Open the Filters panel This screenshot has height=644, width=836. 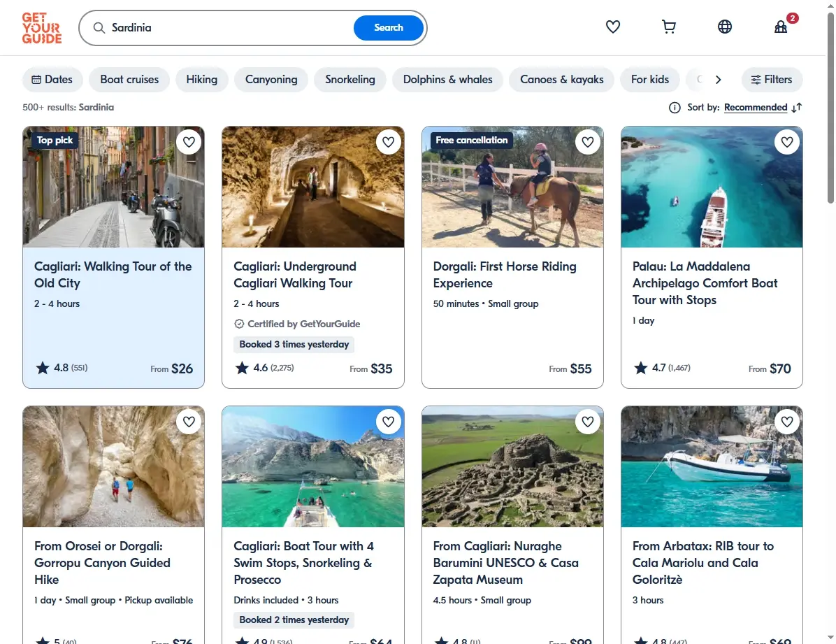click(x=772, y=80)
